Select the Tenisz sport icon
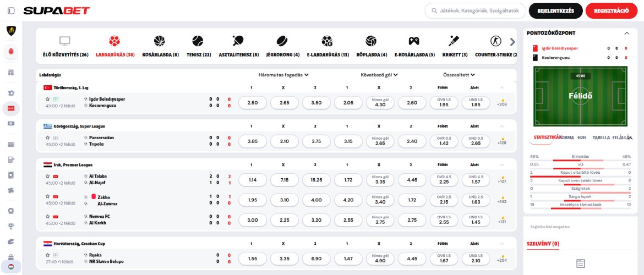The image size is (644, 275). (198, 41)
